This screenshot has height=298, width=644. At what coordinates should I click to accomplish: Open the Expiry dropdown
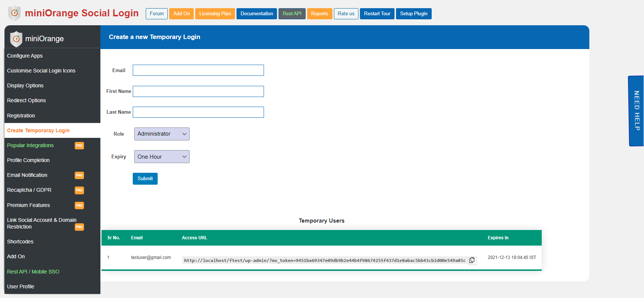click(x=162, y=156)
